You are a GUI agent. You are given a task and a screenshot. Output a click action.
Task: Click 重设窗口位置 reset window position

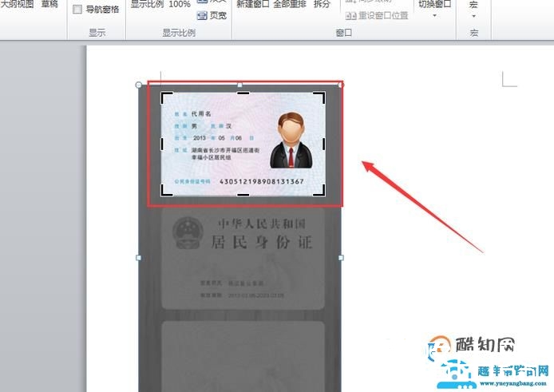[x=377, y=15]
